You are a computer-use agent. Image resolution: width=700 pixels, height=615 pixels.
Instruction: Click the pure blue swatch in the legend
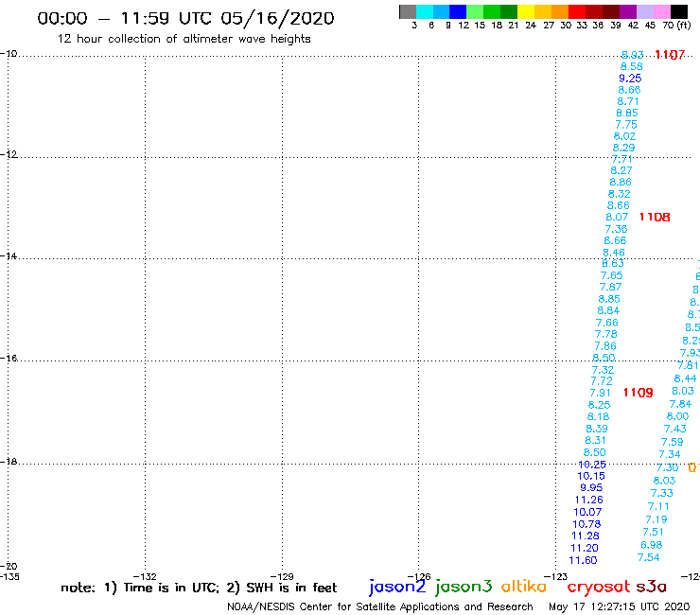click(x=458, y=11)
